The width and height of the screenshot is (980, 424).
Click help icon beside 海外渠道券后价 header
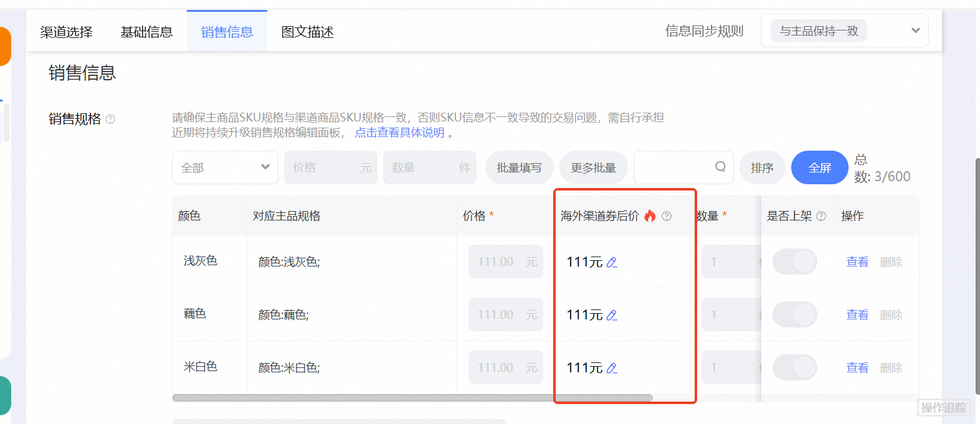[x=667, y=216]
